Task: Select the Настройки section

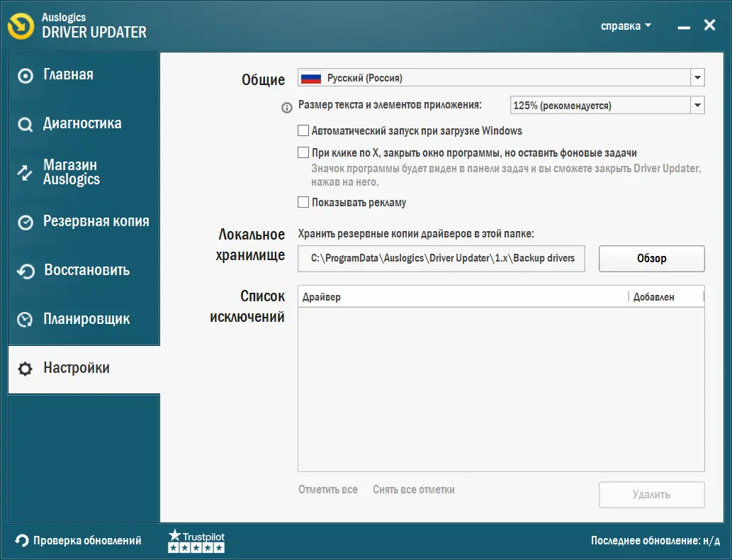Action: pyautogui.click(x=84, y=369)
